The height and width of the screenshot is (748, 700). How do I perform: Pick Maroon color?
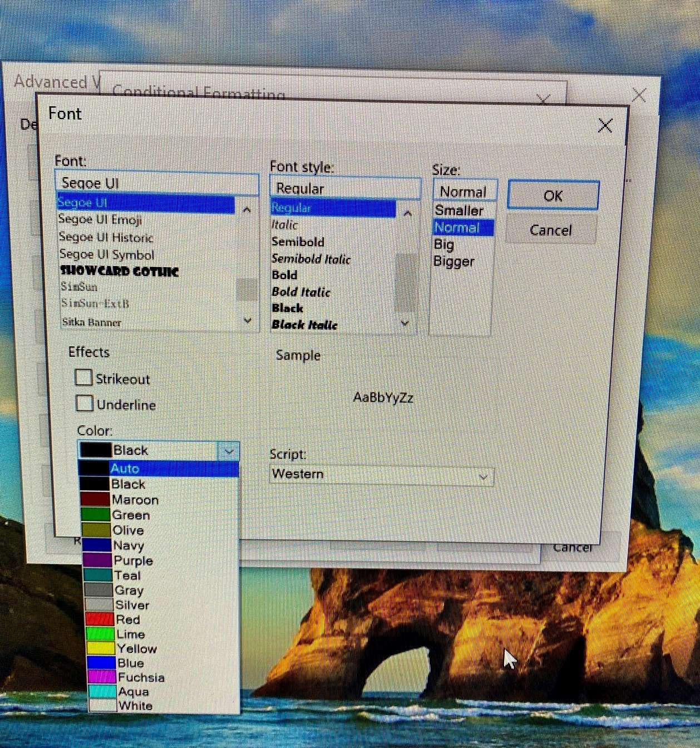click(160, 500)
